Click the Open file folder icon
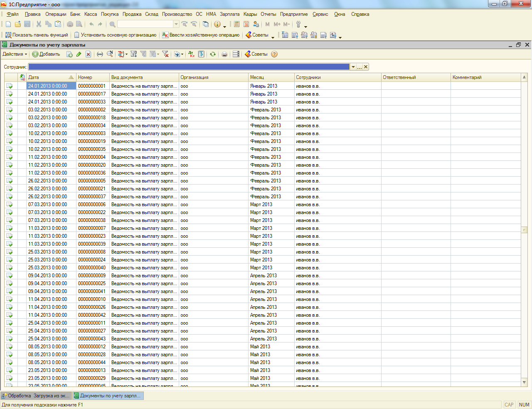Screen dimensions: 532x409 pyautogui.click(x=18, y=24)
